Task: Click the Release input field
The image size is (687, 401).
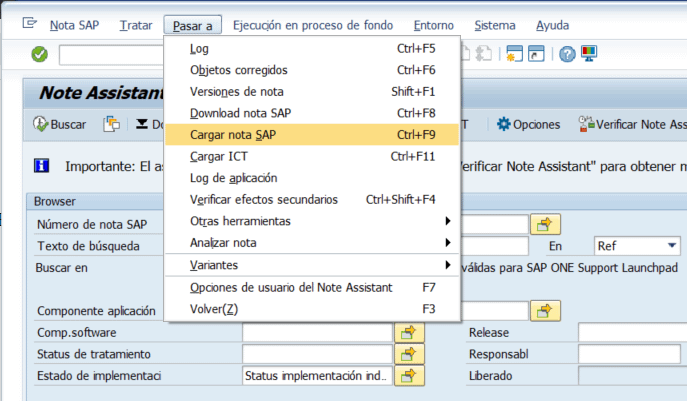Action: (631, 332)
